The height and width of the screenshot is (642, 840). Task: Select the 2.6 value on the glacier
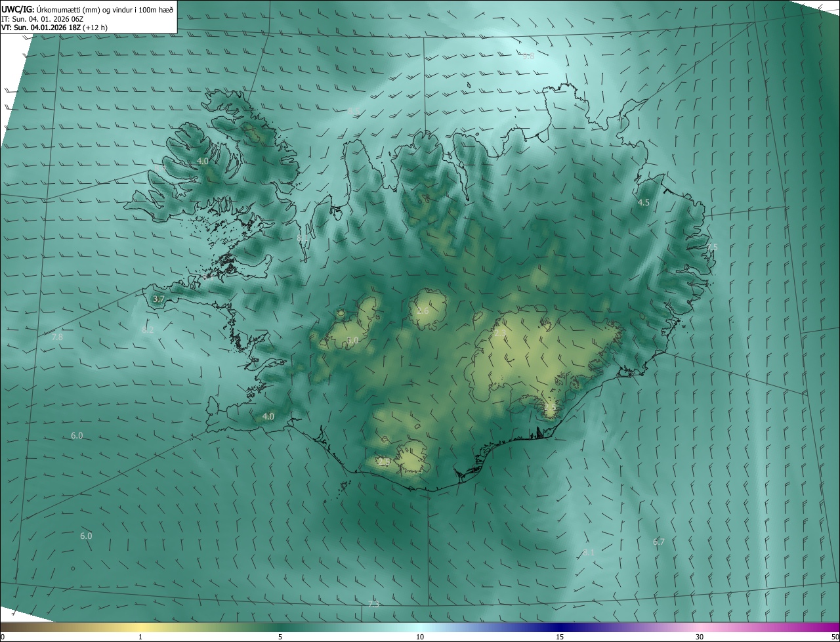(x=423, y=310)
